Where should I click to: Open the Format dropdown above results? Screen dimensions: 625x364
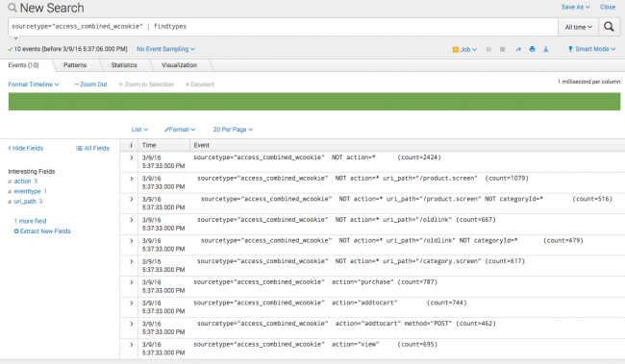coord(180,130)
